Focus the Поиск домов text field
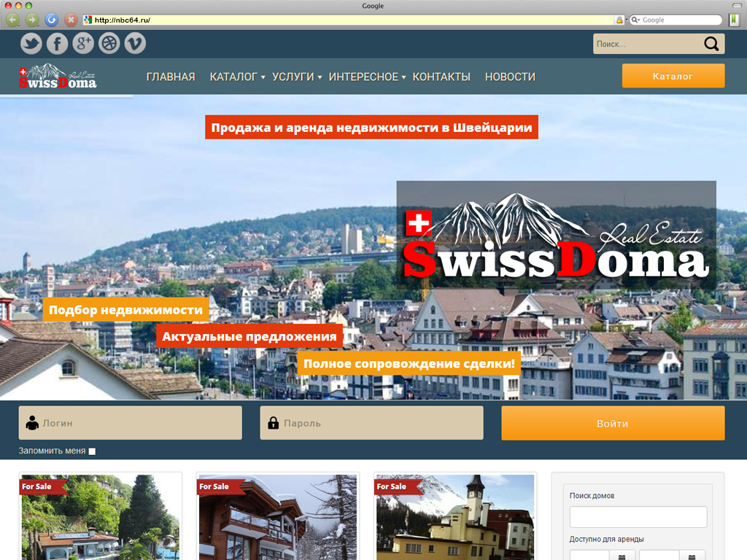This screenshot has width=747, height=560. [638, 517]
